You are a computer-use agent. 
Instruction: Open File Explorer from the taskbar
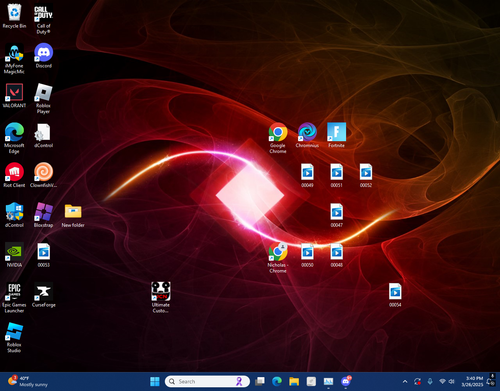pos(294,381)
